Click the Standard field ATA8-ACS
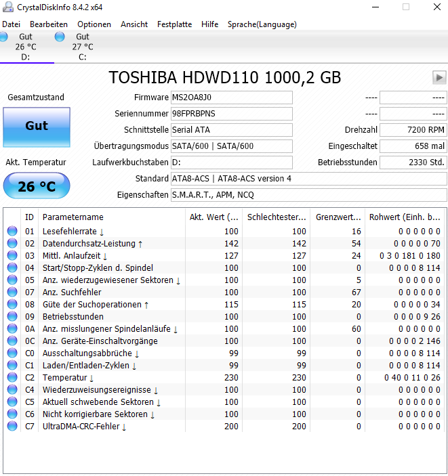Screen dimensions: 448x476 point(309,179)
